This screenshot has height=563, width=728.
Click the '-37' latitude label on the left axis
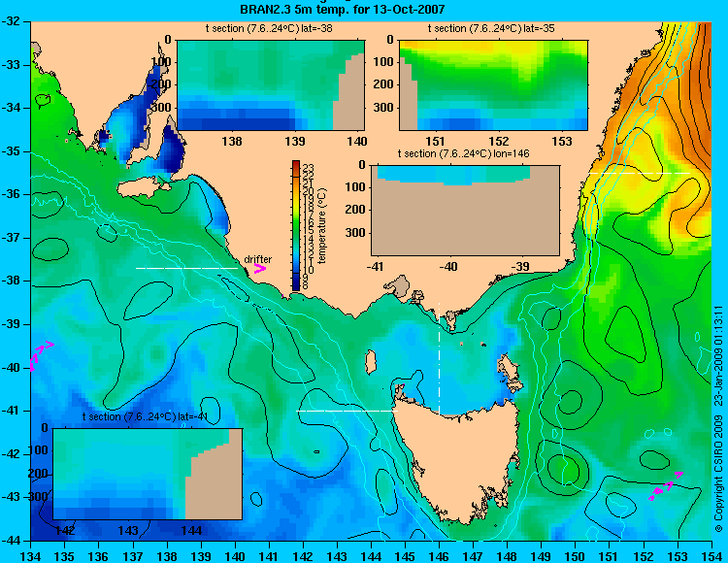pos(12,238)
